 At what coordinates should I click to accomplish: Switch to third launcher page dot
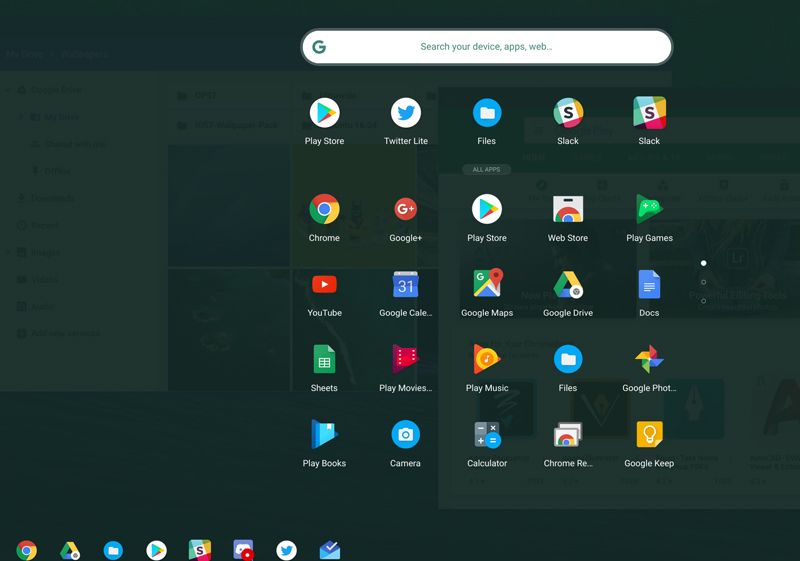pyautogui.click(x=704, y=301)
